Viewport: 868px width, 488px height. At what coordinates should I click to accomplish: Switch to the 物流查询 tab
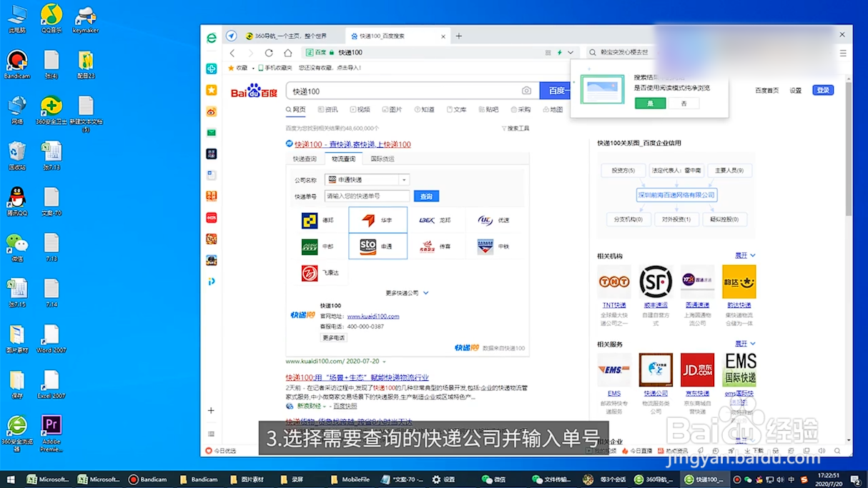(x=343, y=159)
